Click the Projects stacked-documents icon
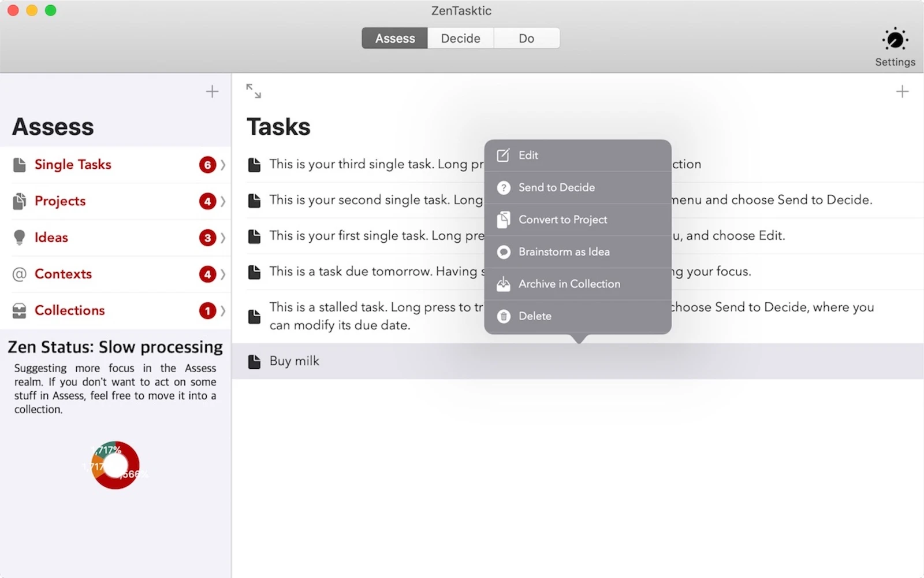The image size is (924, 578). (20, 201)
